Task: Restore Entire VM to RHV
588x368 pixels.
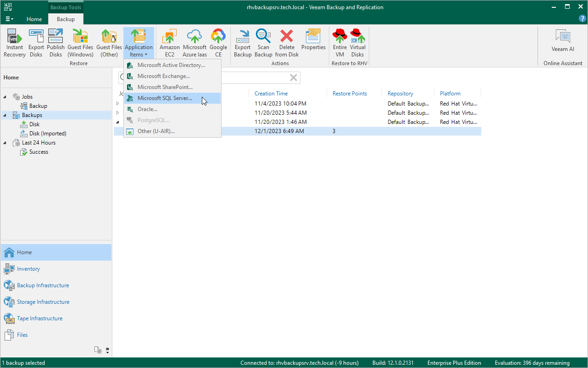Action: (340, 43)
